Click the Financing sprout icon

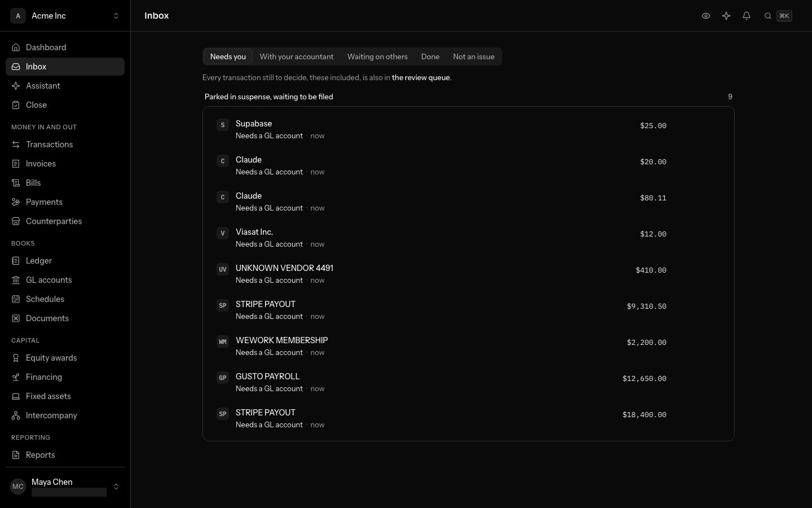[16, 377]
